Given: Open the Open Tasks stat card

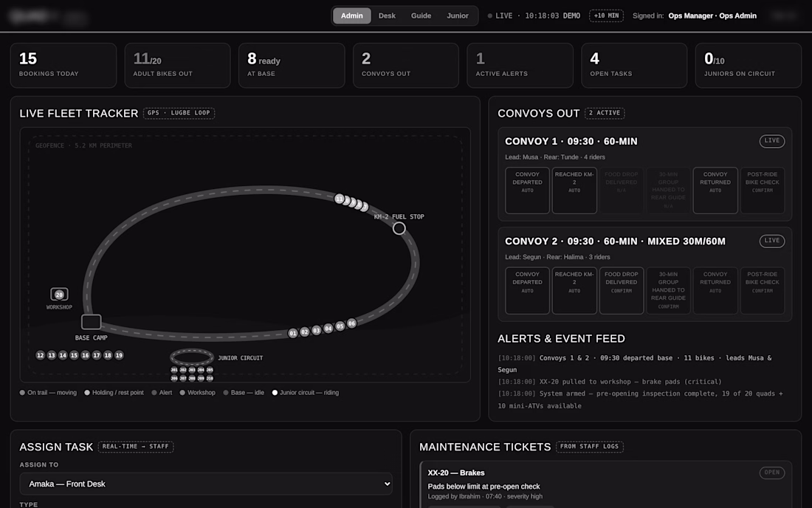Looking at the screenshot, I should coord(634,65).
